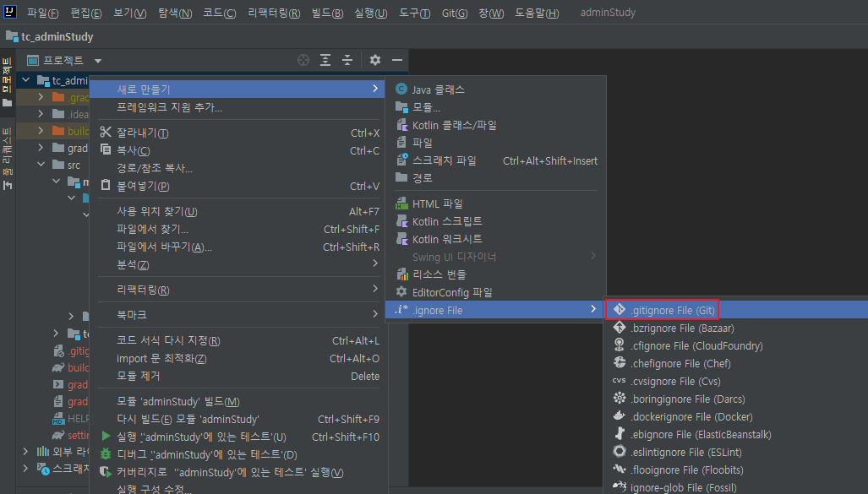Image resolution: width=868 pixels, height=494 pixels.
Task: Open the Git menu in menu bar
Action: pos(455,13)
